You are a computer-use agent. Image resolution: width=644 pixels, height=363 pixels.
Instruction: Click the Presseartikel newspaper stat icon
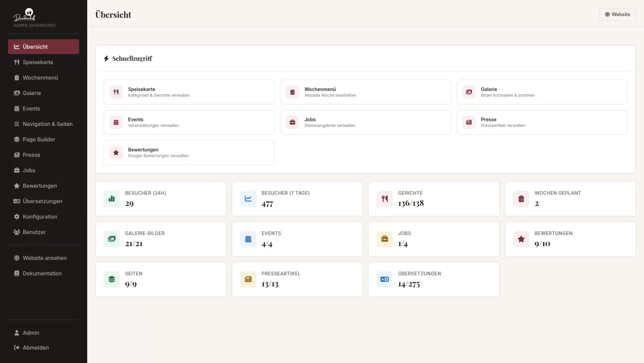pyautogui.click(x=248, y=279)
